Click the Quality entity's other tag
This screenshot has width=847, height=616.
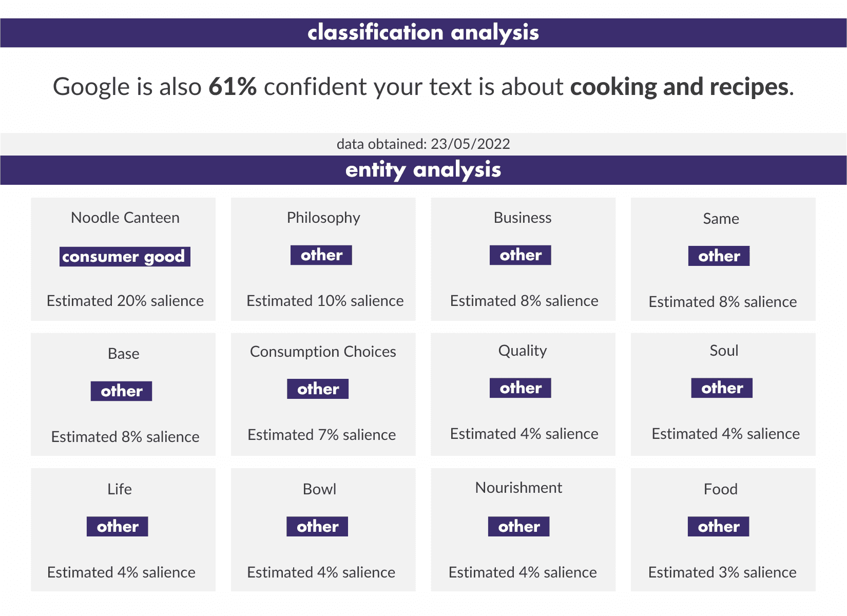pos(521,388)
